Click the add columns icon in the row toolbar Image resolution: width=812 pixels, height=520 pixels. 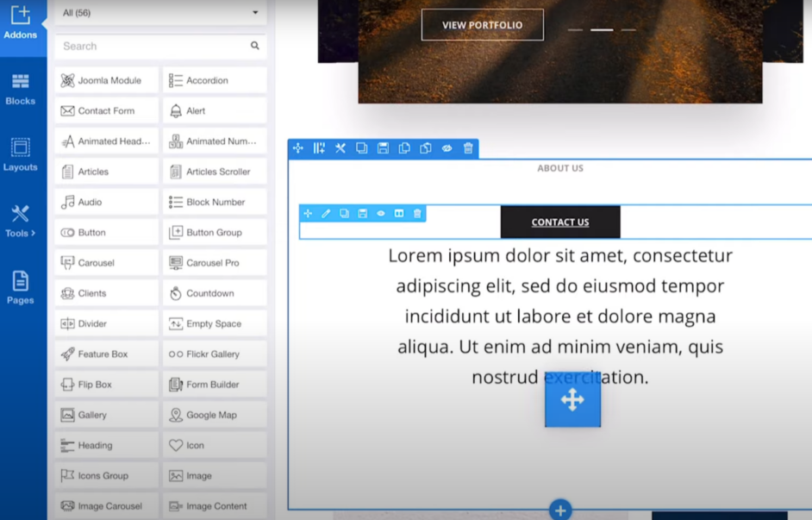[x=319, y=148]
